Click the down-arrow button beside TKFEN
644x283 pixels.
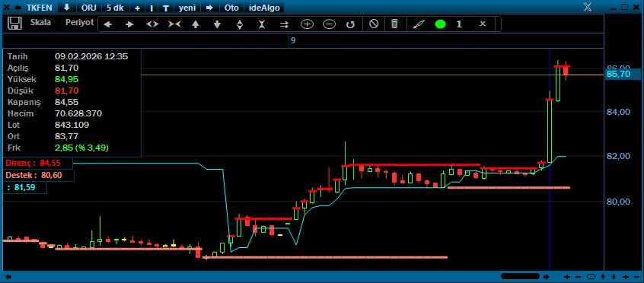point(67,8)
